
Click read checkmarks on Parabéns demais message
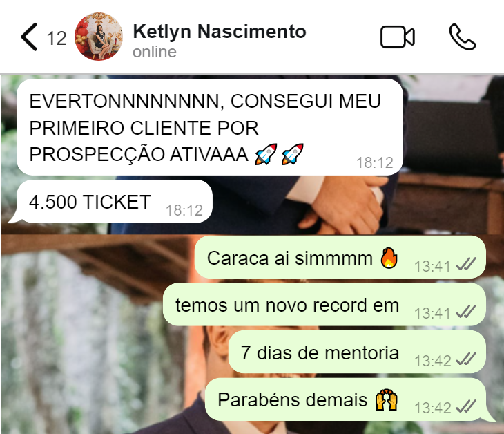point(466,406)
